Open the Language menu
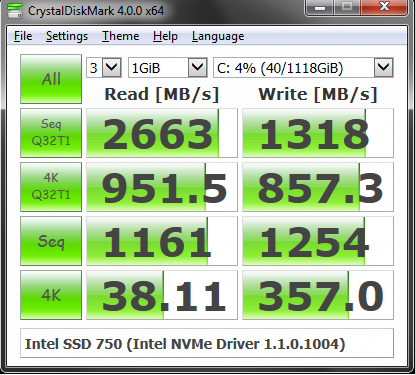This screenshot has width=416, height=375. click(218, 36)
